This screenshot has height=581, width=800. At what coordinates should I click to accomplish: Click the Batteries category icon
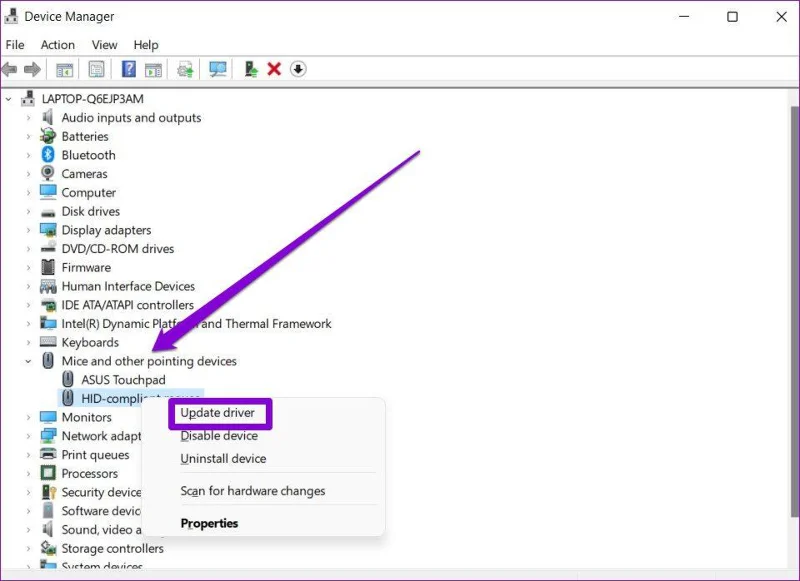48,136
